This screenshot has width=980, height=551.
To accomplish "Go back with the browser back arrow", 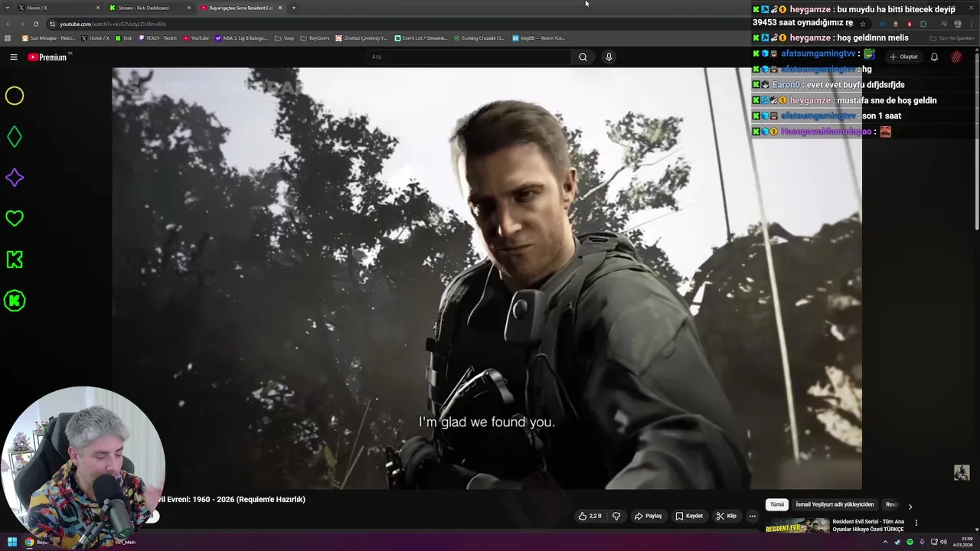I will [x=8, y=24].
